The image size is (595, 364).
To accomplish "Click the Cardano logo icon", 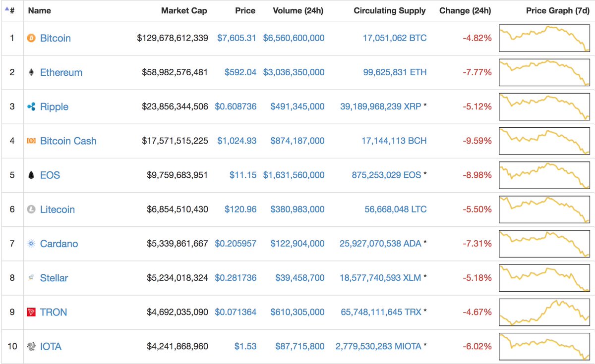I will click(31, 243).
